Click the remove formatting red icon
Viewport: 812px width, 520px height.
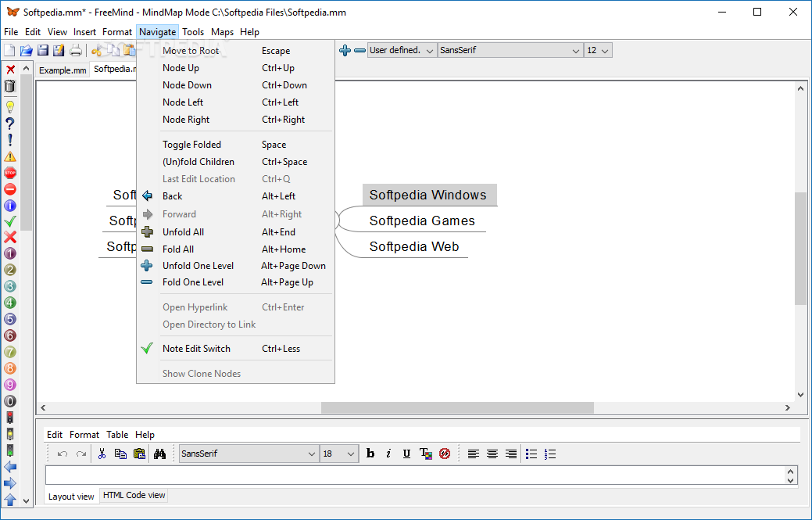tap(445, 454)
